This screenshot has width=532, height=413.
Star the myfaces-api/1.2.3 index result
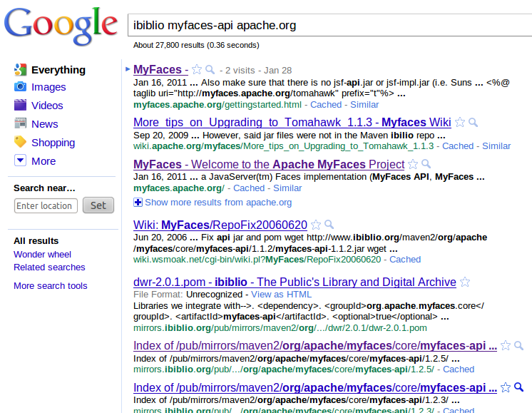[x=506, y=387]
